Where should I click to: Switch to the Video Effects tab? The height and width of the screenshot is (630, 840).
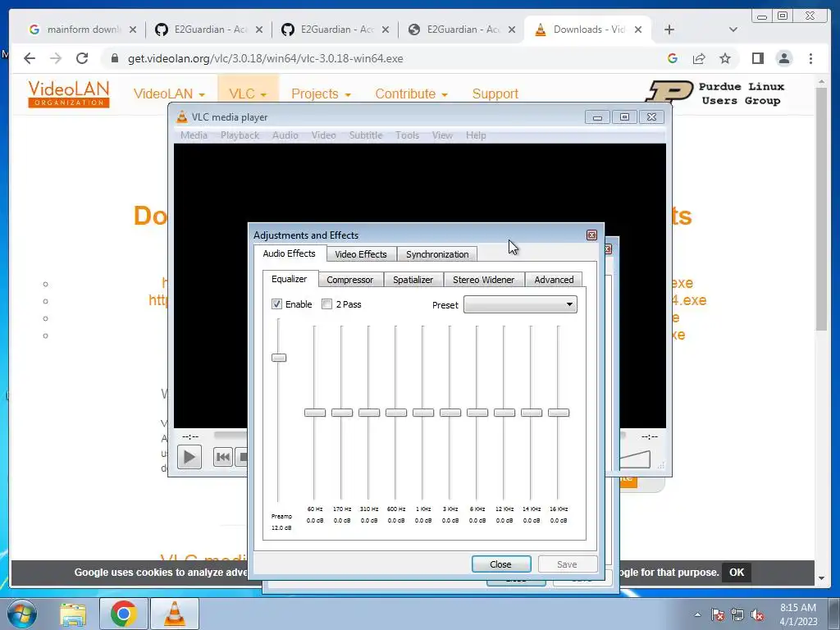coord(361,254)
